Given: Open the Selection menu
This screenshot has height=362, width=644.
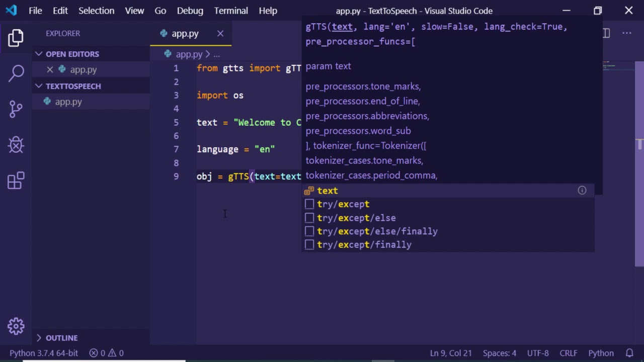Looking at the screenshot, I should [x=96, y=11].
